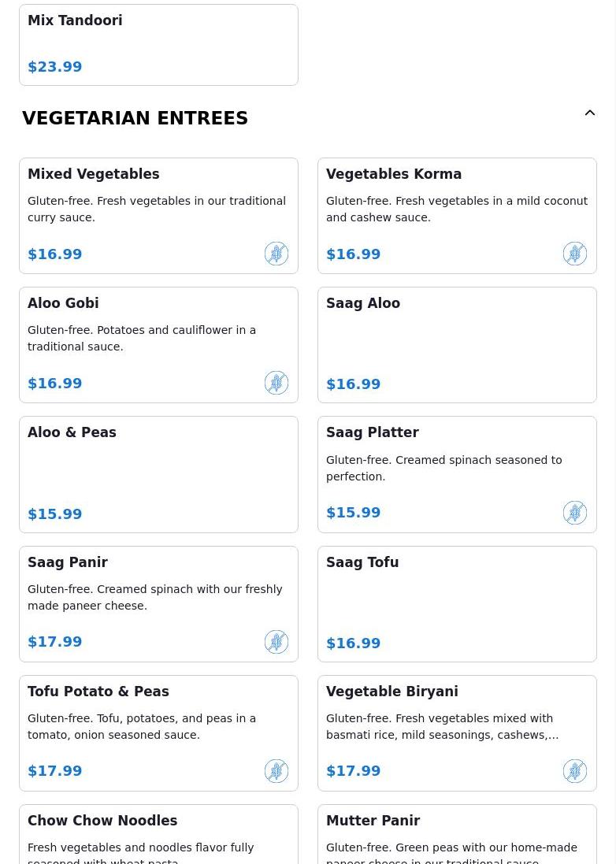Screen dimensions: 616x864
Task: Click gluten-free icon on Mixed Vegetables
Action: 276,254
